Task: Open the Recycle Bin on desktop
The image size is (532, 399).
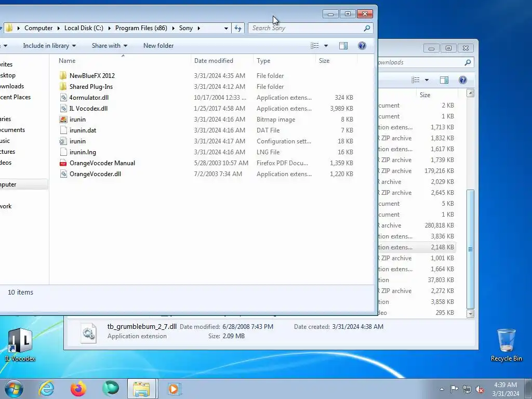Action: click(506, 345)
